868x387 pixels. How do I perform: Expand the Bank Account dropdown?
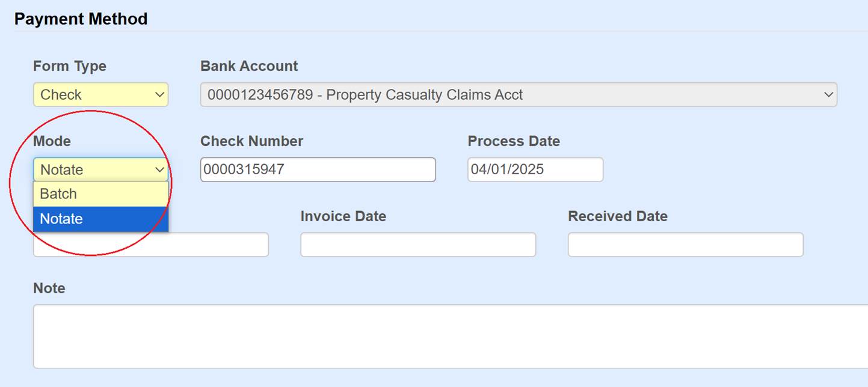(517, 95)
